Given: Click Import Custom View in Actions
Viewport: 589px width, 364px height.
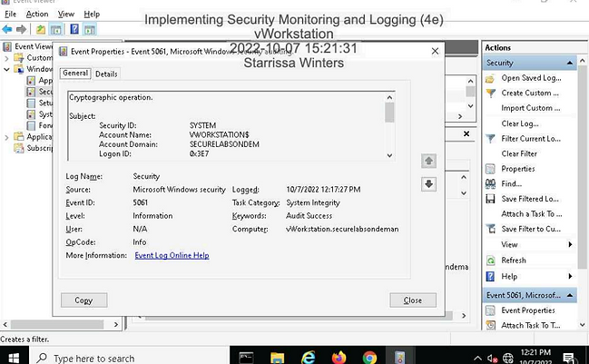Looking at the screenshot, I should pos(530,108).
